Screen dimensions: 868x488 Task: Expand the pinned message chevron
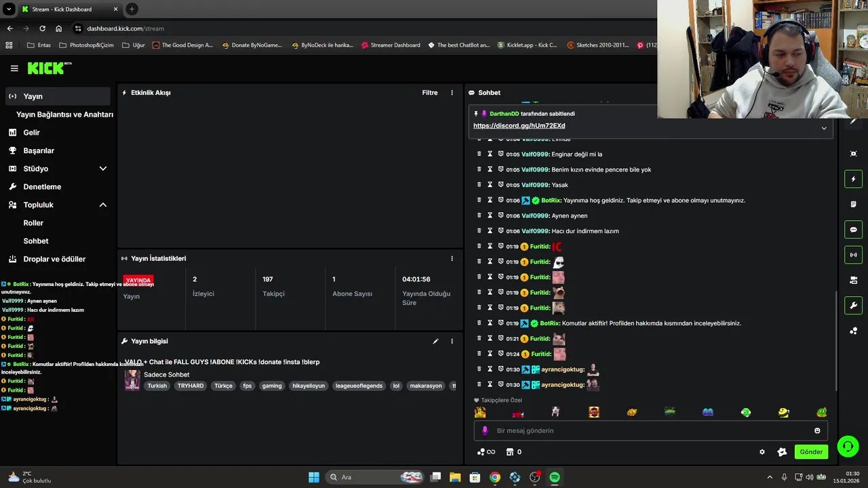click(824, 128)
